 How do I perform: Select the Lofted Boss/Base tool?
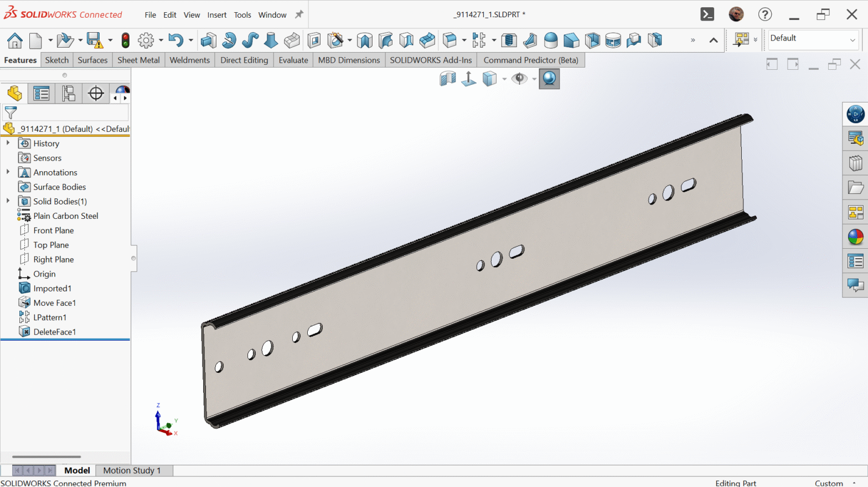[271, 40]
